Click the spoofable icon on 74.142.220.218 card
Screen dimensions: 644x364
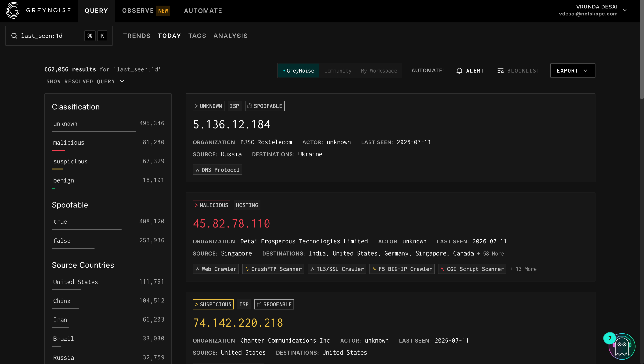(x=259, y=304)
